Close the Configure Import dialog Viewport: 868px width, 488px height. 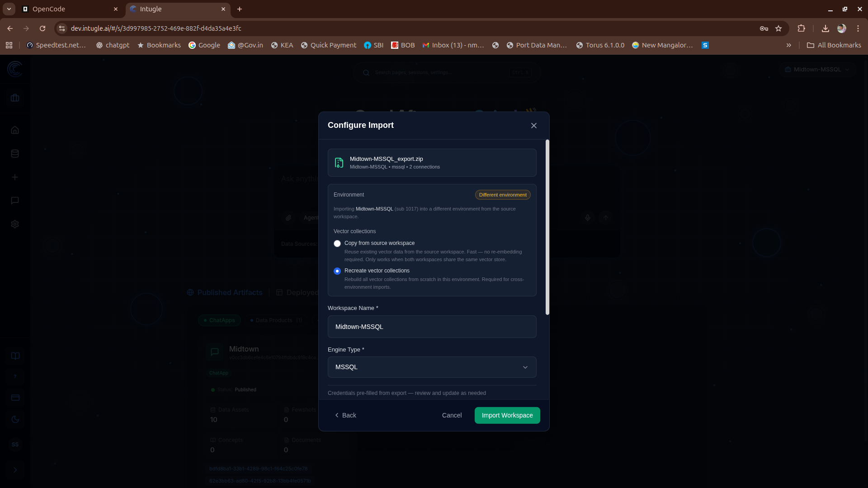pos(534,126)
